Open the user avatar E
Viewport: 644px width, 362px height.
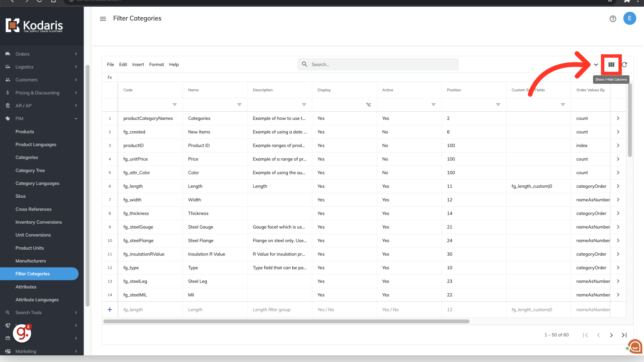[x=629, y=18]
